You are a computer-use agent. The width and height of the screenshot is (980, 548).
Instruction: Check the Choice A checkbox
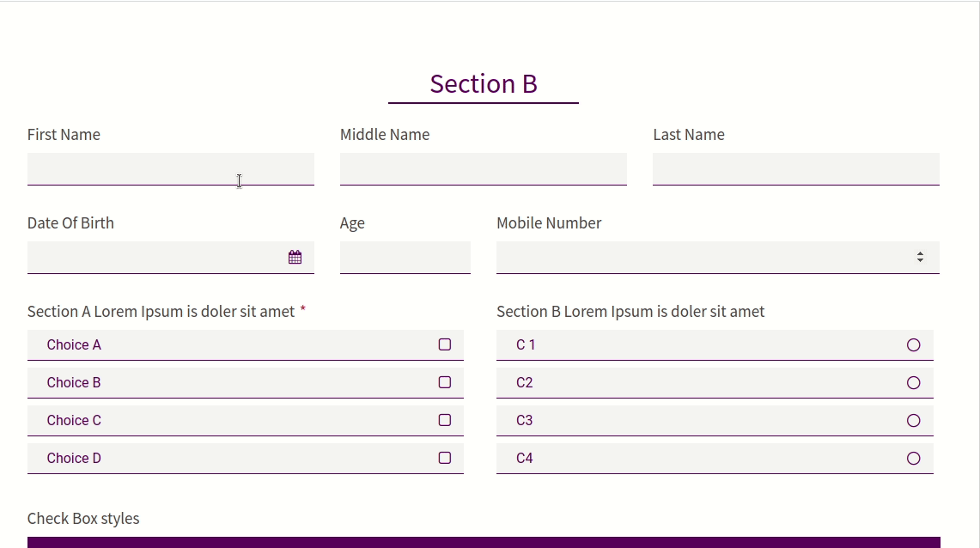tap(444, 344)
